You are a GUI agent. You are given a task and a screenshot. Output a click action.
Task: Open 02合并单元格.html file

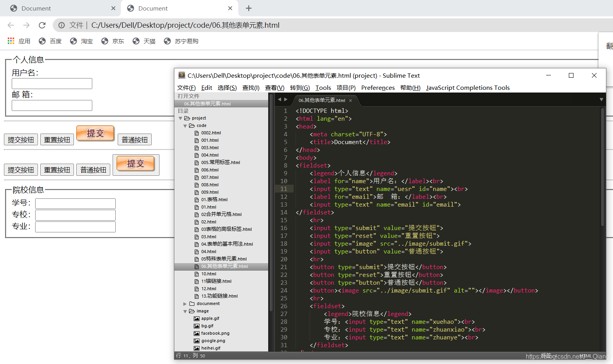click(x=221, y=214)
